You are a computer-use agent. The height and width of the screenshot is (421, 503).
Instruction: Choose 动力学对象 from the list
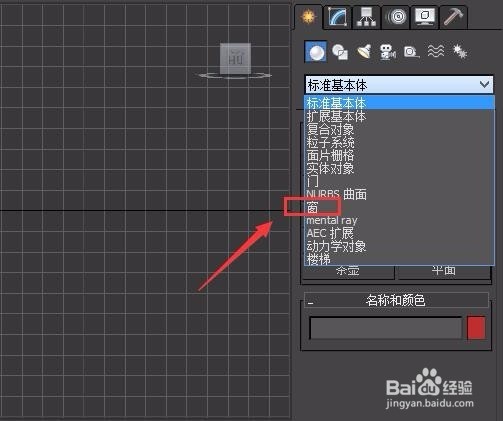(399, 246)
